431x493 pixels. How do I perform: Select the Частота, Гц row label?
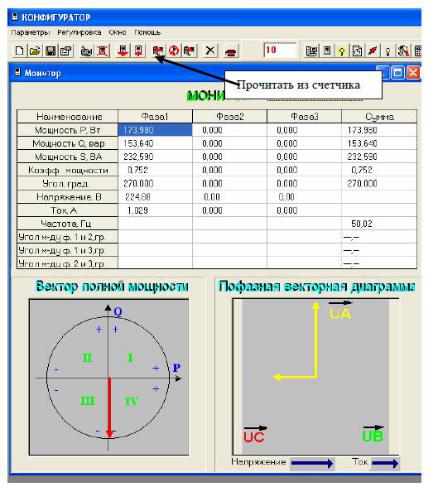pyautogui.click(x=68, y=224)
